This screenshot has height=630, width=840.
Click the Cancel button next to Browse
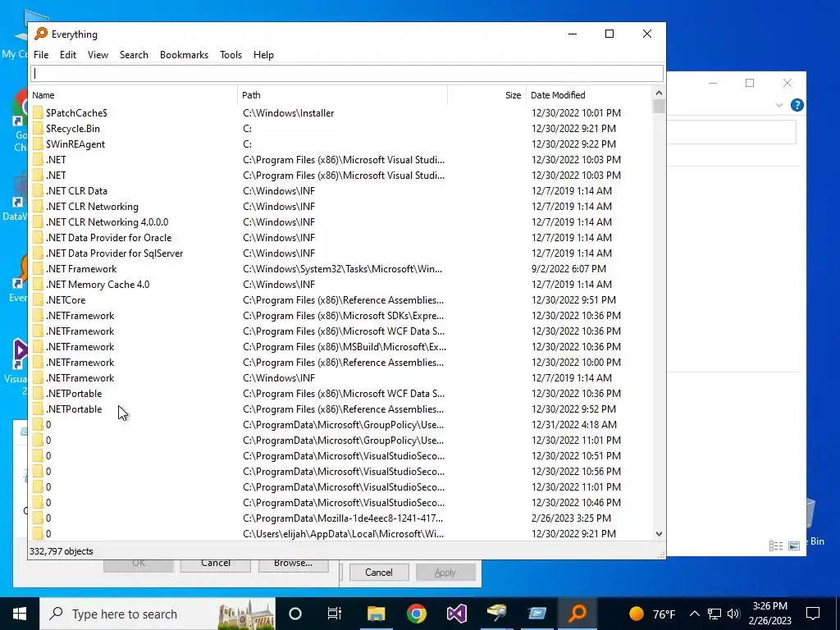point(216,564)
